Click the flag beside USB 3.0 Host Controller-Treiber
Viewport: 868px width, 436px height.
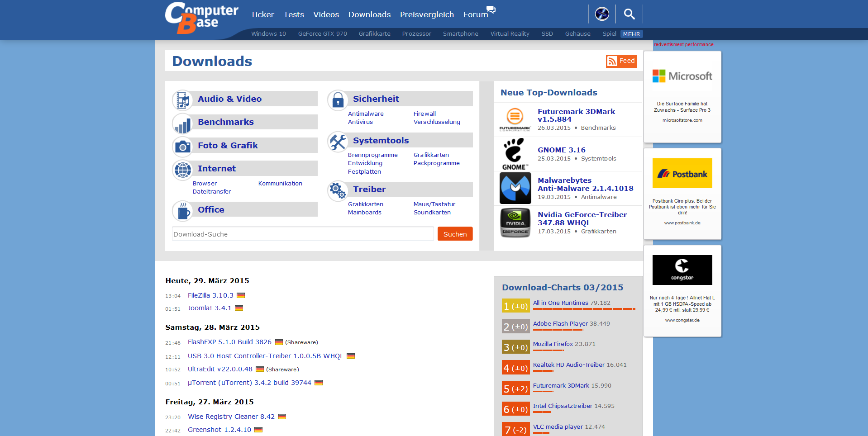[x=351, y=356]
